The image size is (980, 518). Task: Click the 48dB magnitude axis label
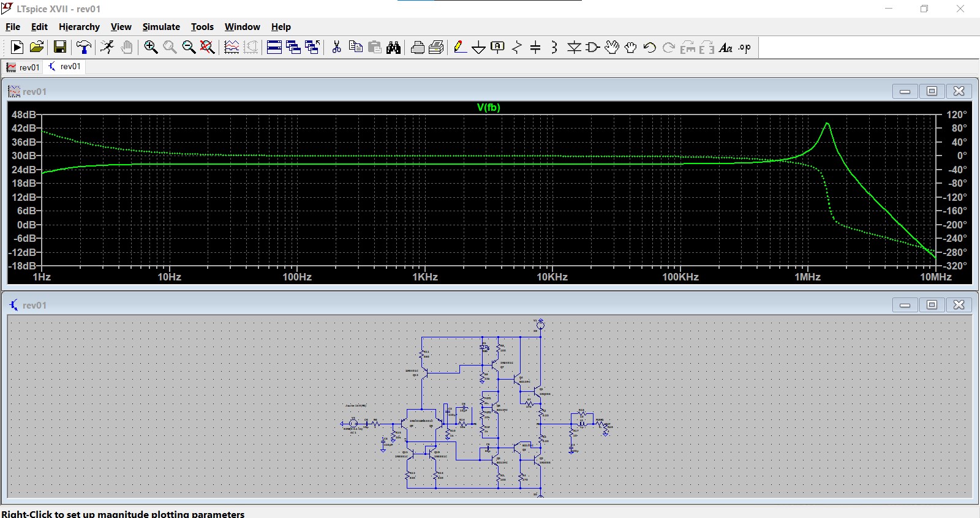pos(24,114)
